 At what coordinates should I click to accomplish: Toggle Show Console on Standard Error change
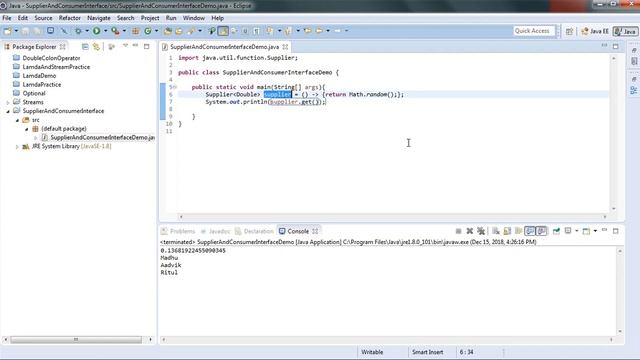[542, 231]
